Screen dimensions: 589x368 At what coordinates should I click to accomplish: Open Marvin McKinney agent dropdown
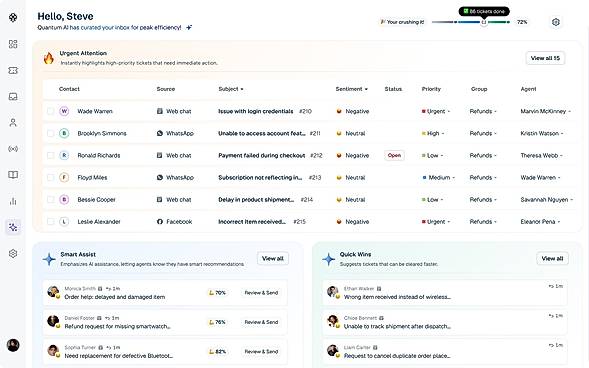[x=545, y=111]
